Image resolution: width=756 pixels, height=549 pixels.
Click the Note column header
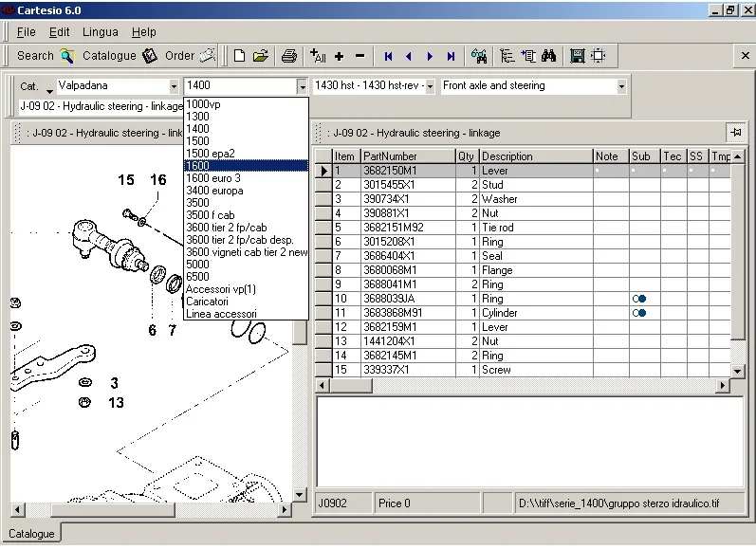click(611, 156)
